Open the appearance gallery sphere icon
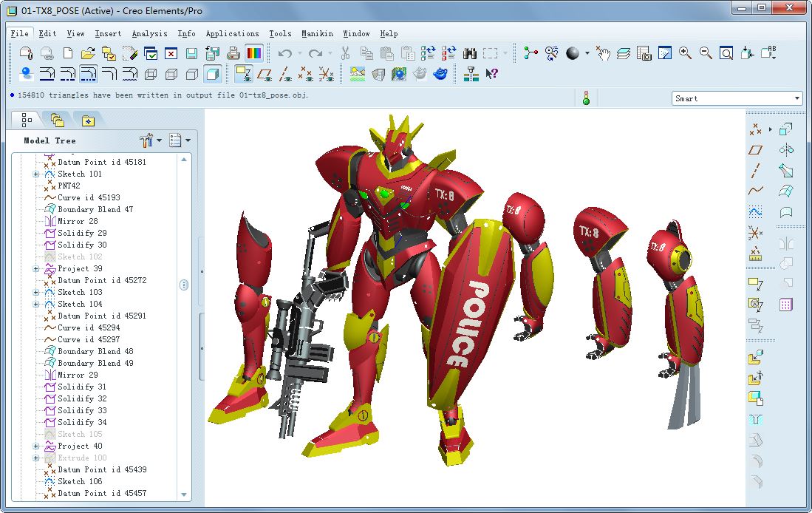This screenshot has width=812, height=513. 572,53
